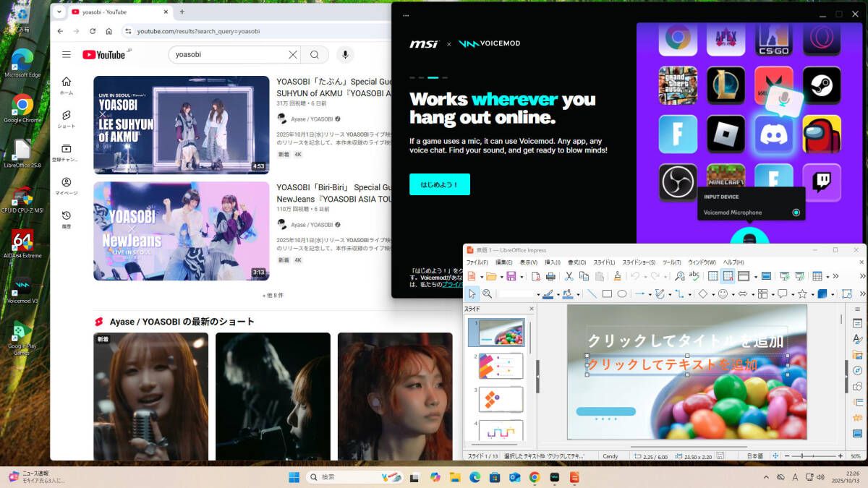Click the Windows Start button on taskbar

point(294,477)
